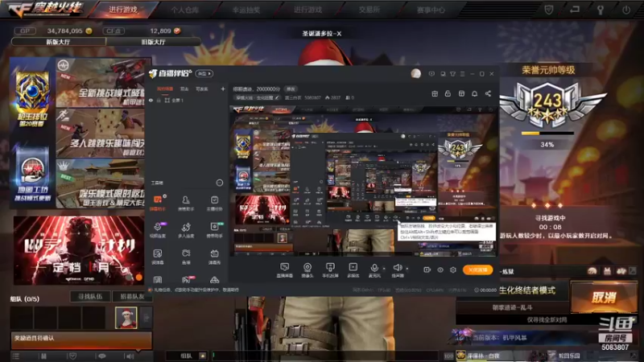Image resolution: width=644 pixels, height=362 pixels.
Task: Open the phone screen-cast tool in bottom bar
Action: [330, 270]
